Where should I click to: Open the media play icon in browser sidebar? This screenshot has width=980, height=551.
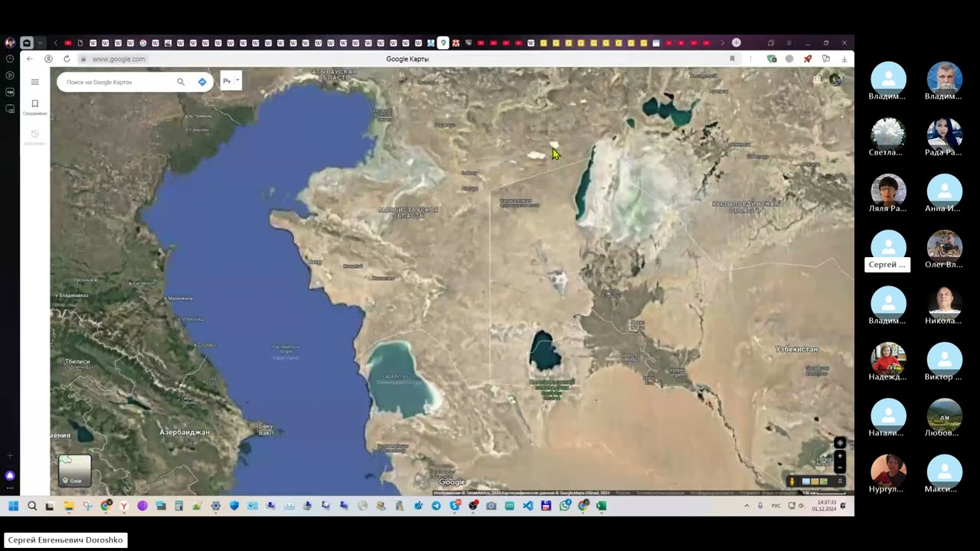10,75
